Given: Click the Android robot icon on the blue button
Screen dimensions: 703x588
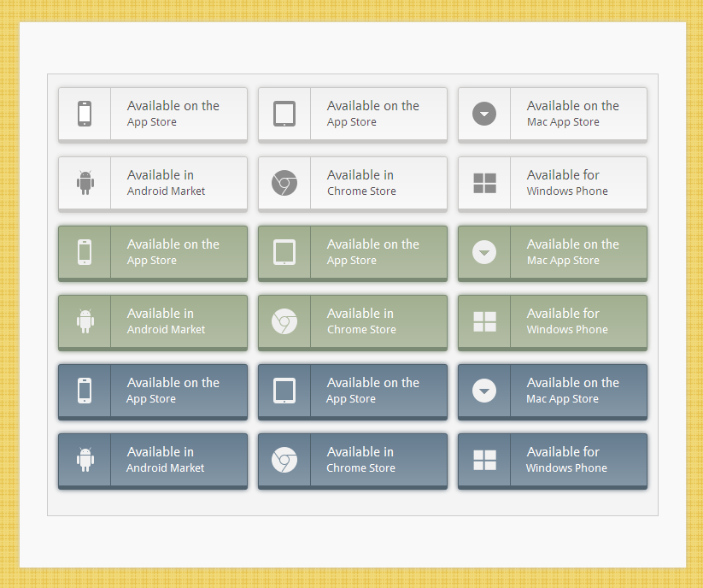Looking at the screenshot, I should pyautogui.click(x=85, y=460).
